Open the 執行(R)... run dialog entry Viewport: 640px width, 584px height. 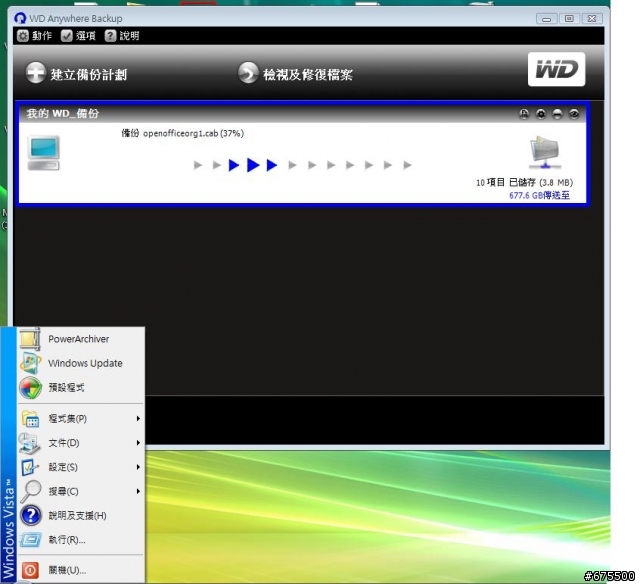pos(81,540)
